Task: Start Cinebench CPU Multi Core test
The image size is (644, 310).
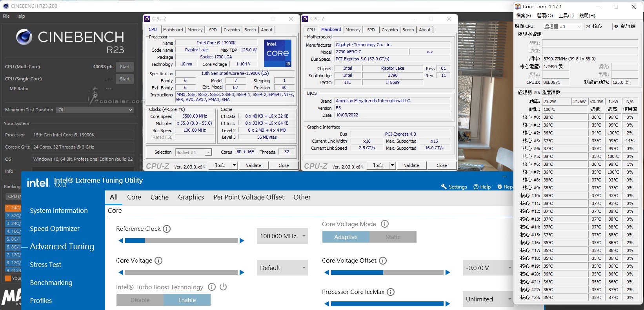Action: point(125,67)
